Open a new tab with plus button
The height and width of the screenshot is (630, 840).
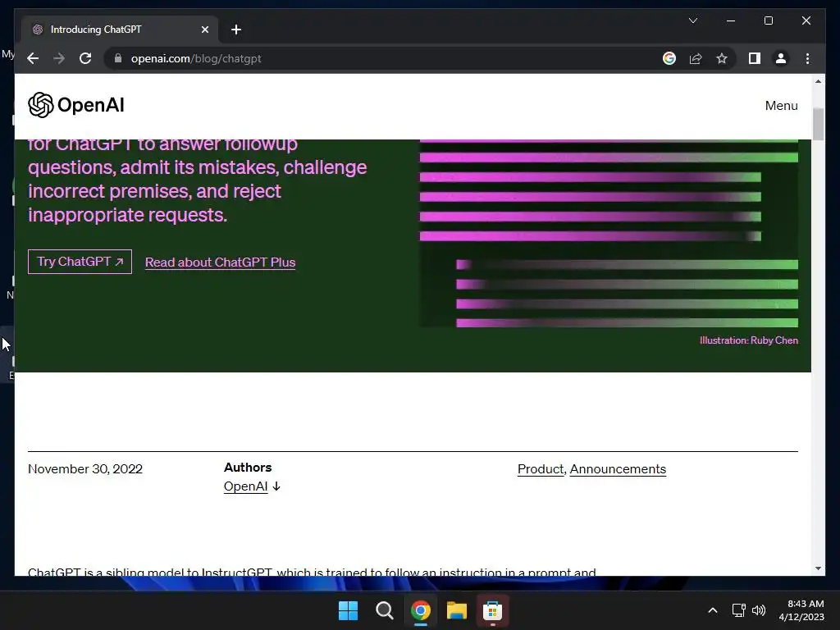click(x=236, y=30)
